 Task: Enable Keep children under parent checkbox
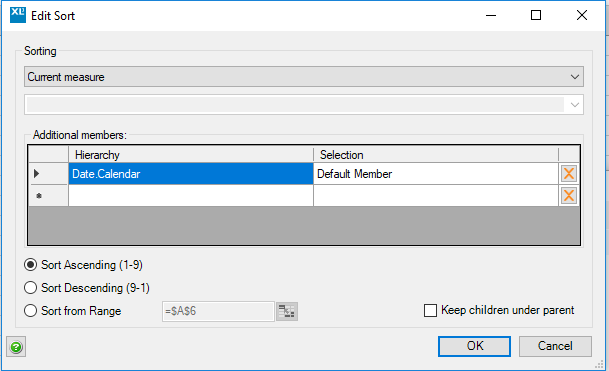[x=430, y=310]
